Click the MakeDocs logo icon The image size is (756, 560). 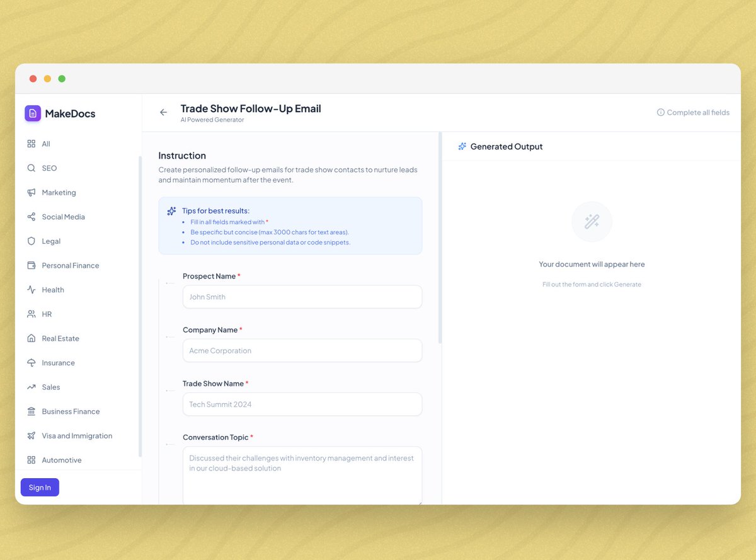(32, 113)
